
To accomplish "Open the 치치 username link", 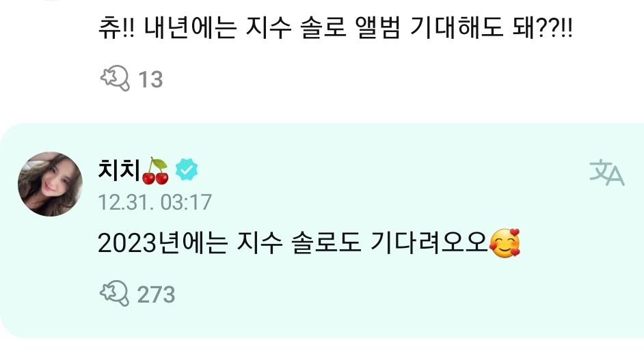I will pos(119,169).
